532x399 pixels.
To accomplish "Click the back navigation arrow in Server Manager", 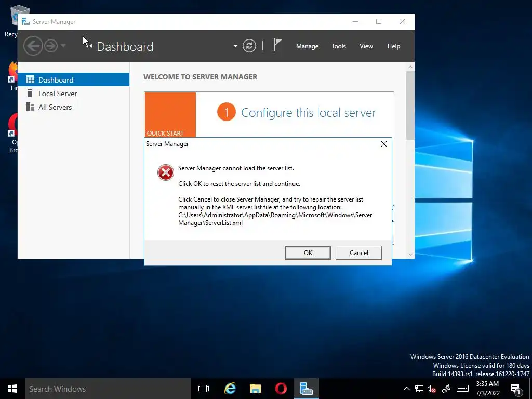I will pyautogui.click(x=33, y=46).
